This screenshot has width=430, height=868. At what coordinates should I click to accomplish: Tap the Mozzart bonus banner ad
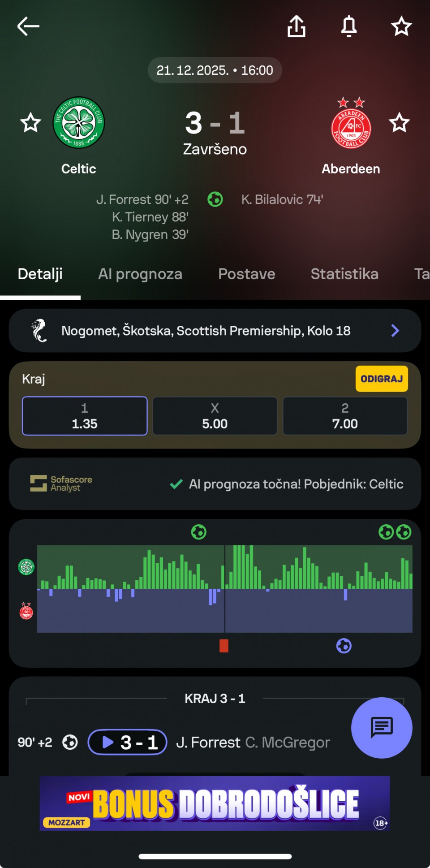click(215, 803)
